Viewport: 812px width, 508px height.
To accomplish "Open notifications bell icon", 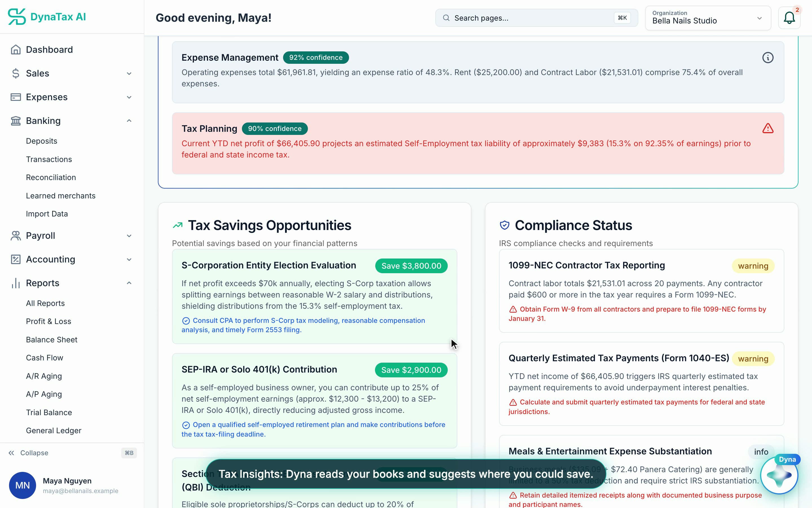I will click(789, 18).
